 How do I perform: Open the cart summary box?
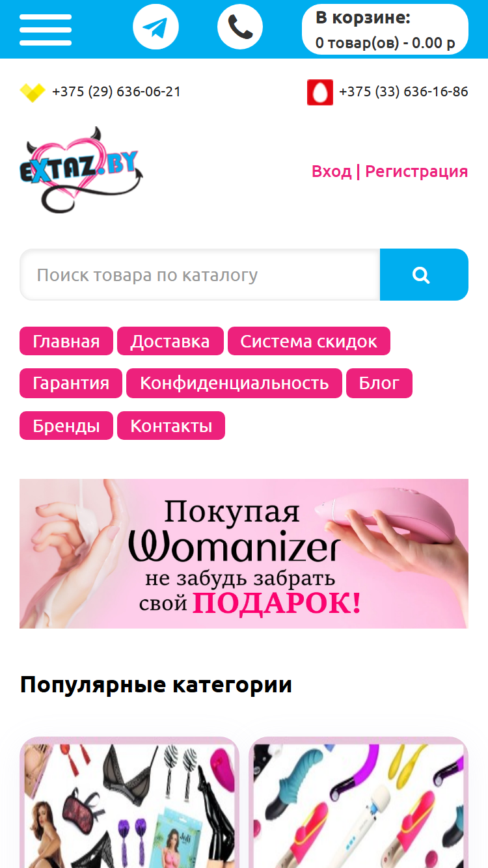(385, 30)
